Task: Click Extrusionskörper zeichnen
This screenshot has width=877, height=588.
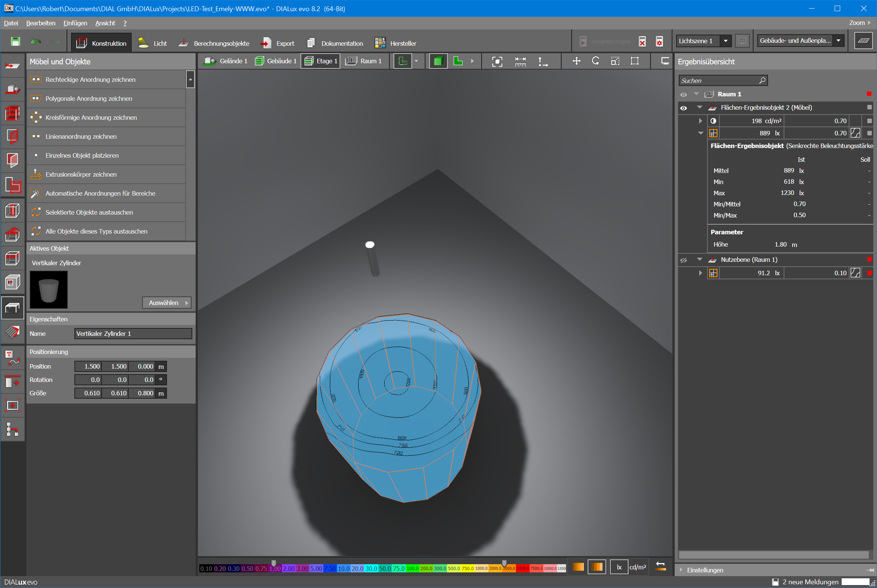Action: (81, 174)
